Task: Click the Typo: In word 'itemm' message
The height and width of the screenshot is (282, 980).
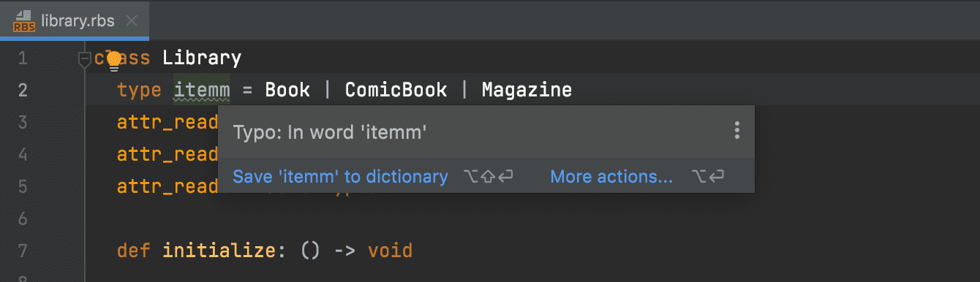Action: (x=329, y=132)
